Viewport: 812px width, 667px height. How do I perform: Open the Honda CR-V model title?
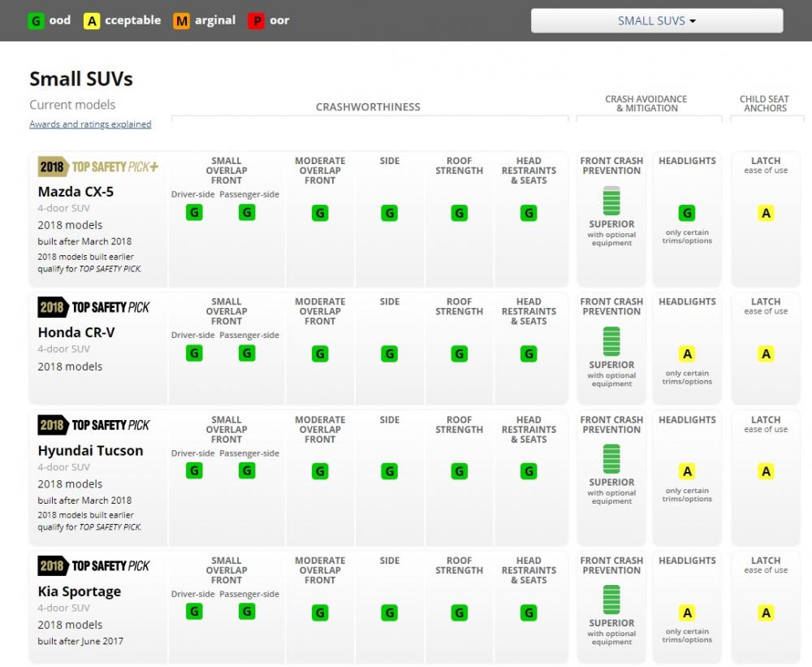tap(78, 332)
